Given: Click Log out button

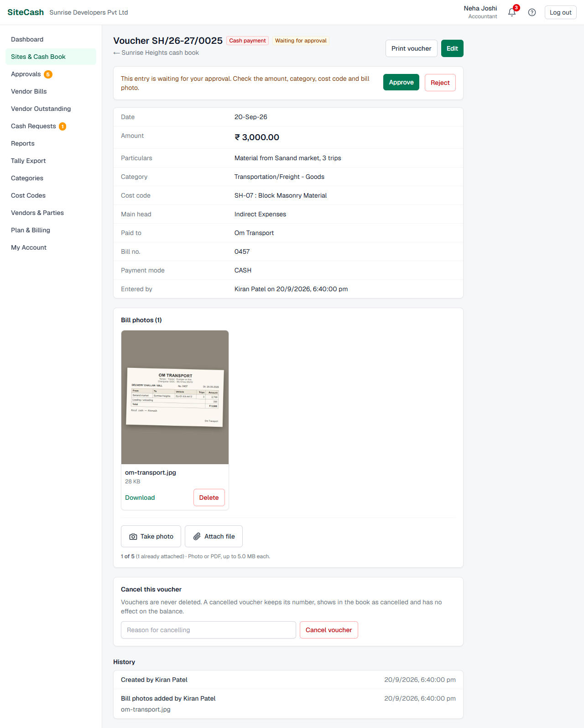Looking at the screenshot, I should pyautogui.click(x=560, y=12).
